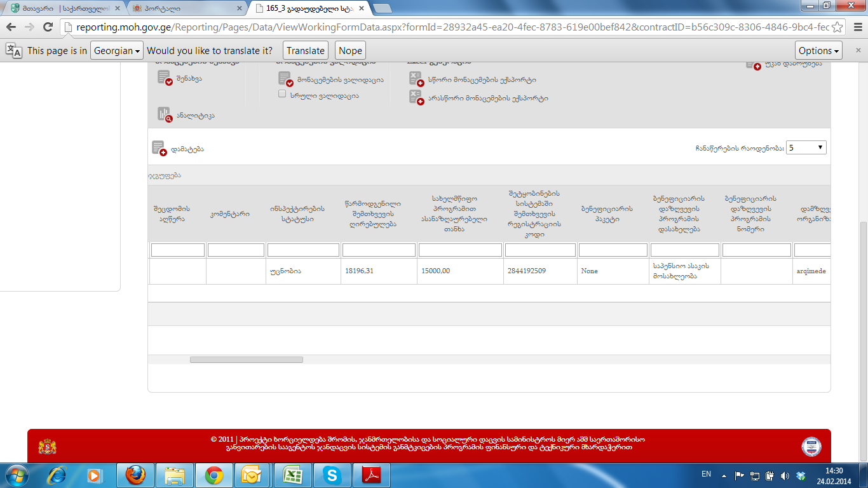Click the horizontal scrollbar under the table
The height and width of the screenshot is (488, 868).
(x=246, y=360)
